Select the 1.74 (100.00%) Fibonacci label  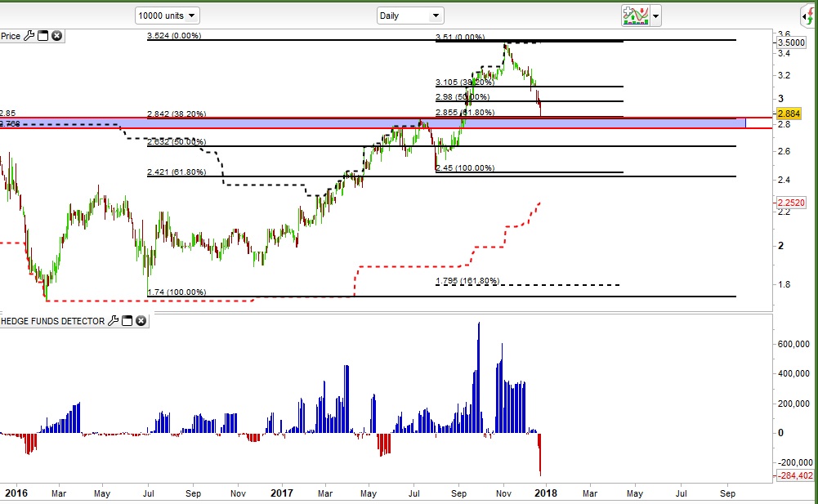pyautogui.click(x=177, y=292)
